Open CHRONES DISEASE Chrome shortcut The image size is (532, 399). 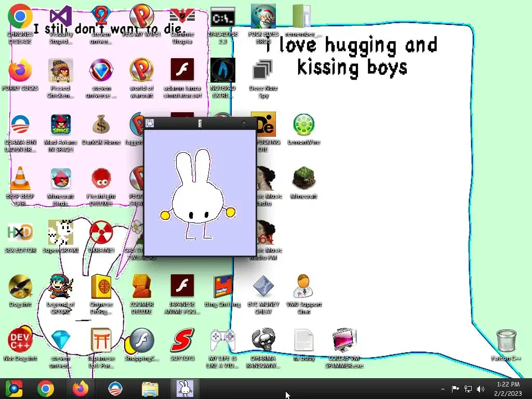click(x=20, y=16)
